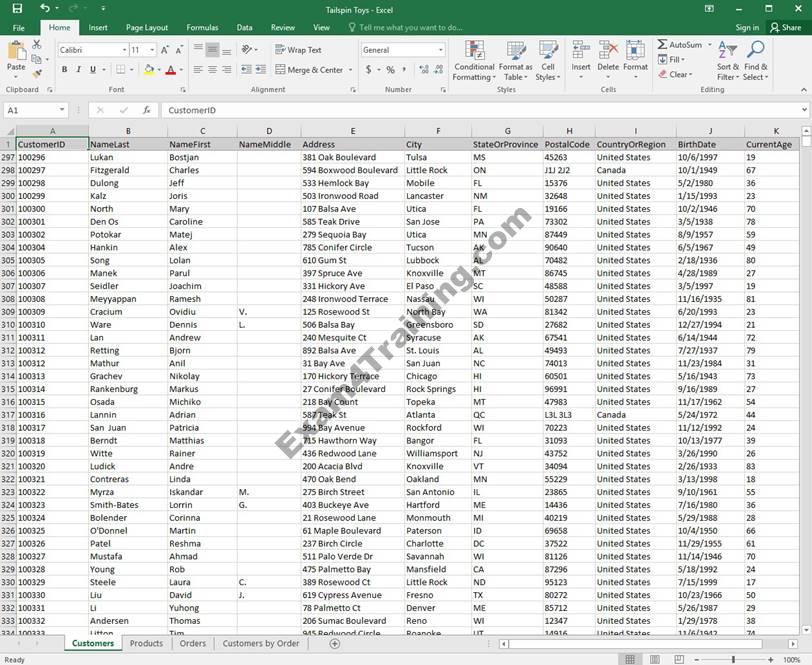Screen dimensions: 812x665
Task: Open the General number format dropdown
Action: [440, 50]
